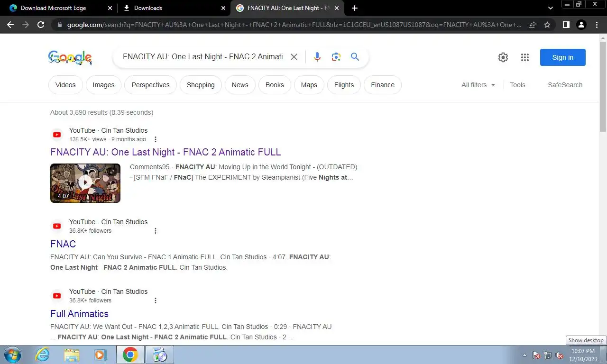This screenshot has width=607, height=364.
Task: View site information lock icon
Action: 59,25
